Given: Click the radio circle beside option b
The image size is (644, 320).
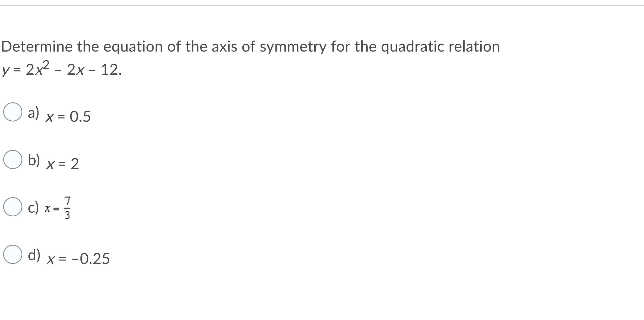Looking at the screenshot, I should 12,159.
